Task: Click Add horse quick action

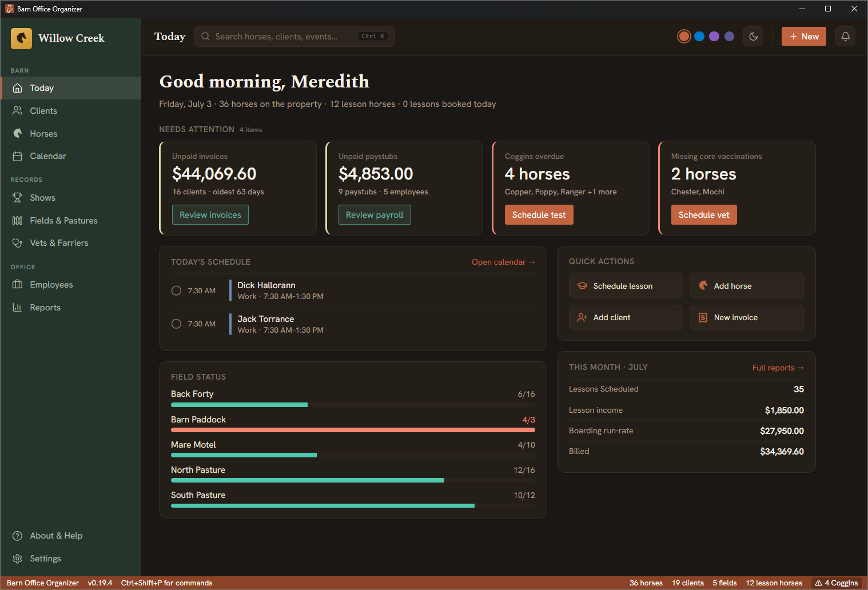Action: click(746, 286)
